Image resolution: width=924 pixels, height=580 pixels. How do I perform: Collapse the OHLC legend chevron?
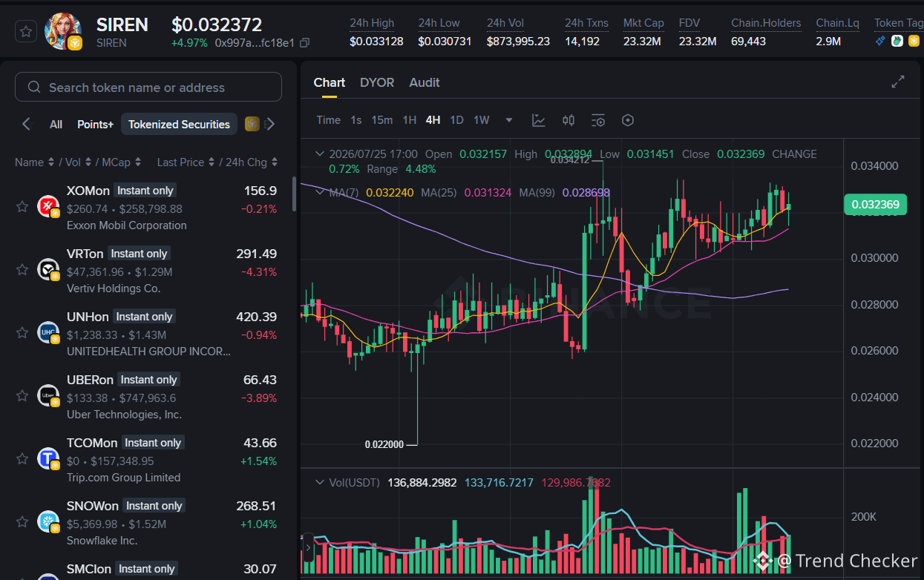pos(320,154)
